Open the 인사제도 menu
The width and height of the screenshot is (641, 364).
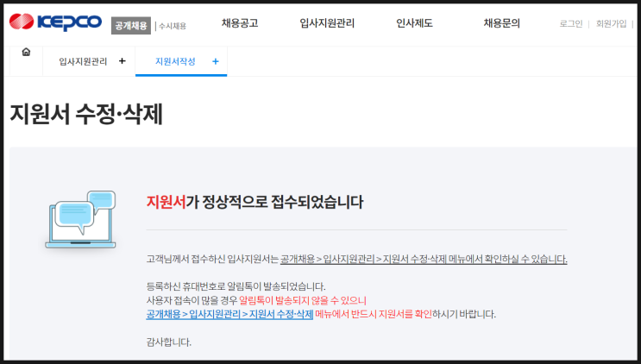[x=414, y=23]
